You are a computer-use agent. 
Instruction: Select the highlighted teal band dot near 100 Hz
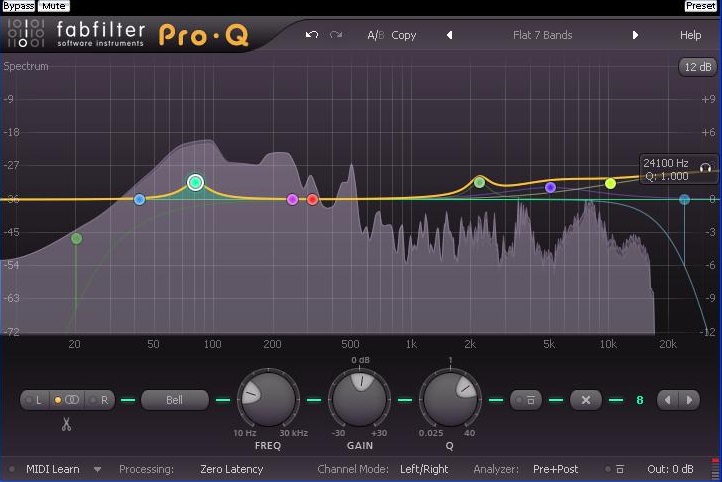tap(195, 182)
